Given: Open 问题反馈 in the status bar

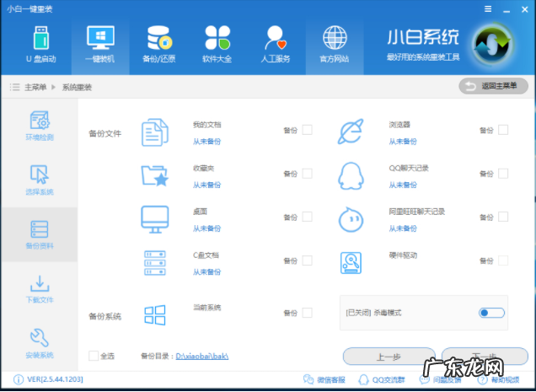Looking at the screenshot, I should coord(440,379).
